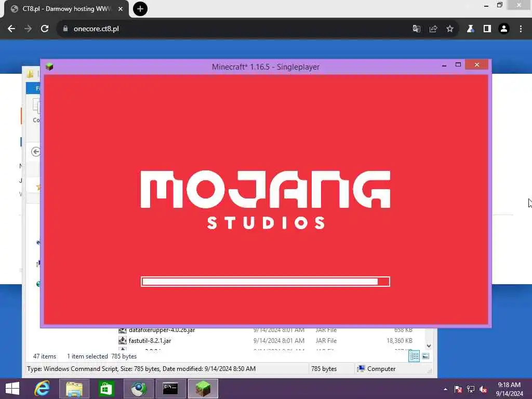The image size is (532, 399).
Task: Open the Chrome profile avatar
Action: pyautogui.click(x=504, y=29)
